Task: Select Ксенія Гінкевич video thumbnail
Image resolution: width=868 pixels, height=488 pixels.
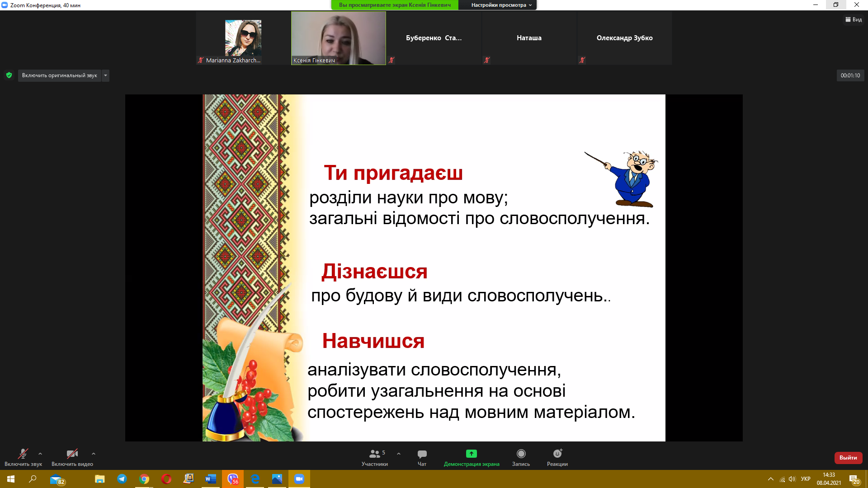Action: [x=338, y=38]
